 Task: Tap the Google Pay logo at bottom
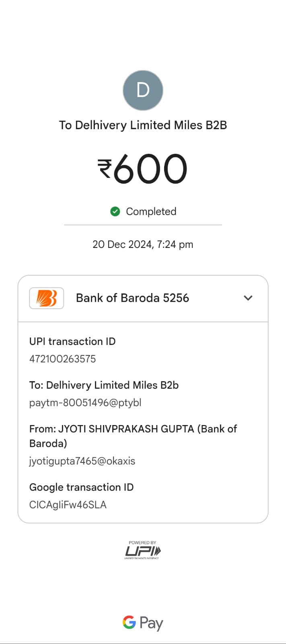143,623
